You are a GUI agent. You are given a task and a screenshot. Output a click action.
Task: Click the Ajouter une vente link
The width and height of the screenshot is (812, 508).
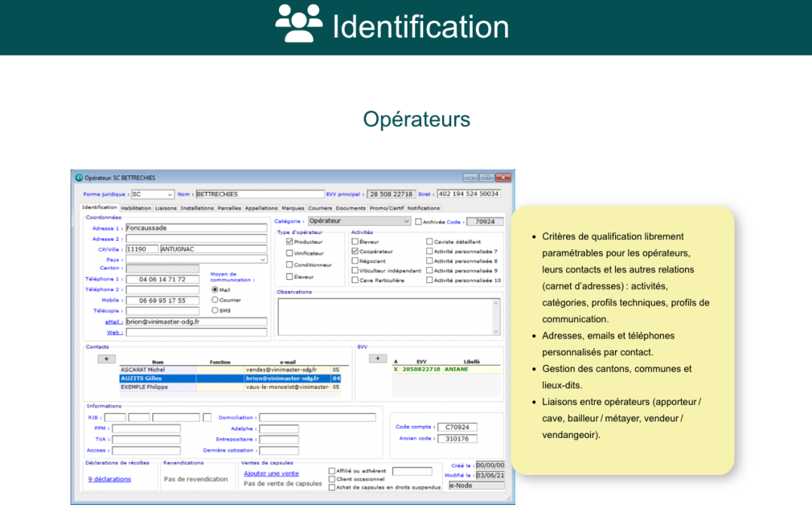(x=271, y=473)
